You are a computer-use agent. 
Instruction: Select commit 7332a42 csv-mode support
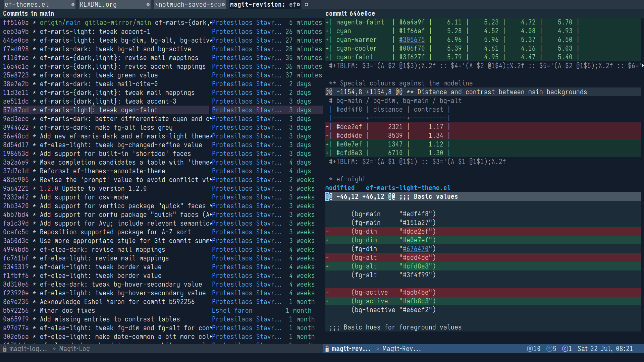[162, 197]
